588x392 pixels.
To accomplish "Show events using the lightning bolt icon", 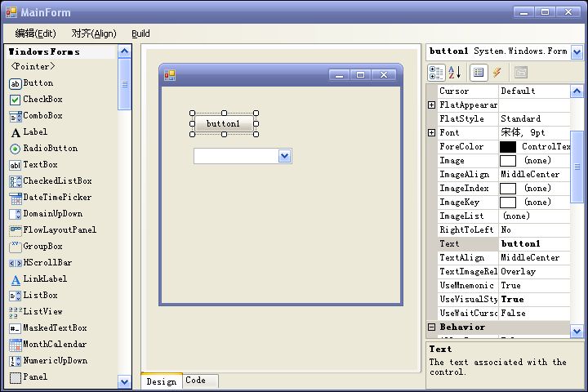I will (497, 73).
